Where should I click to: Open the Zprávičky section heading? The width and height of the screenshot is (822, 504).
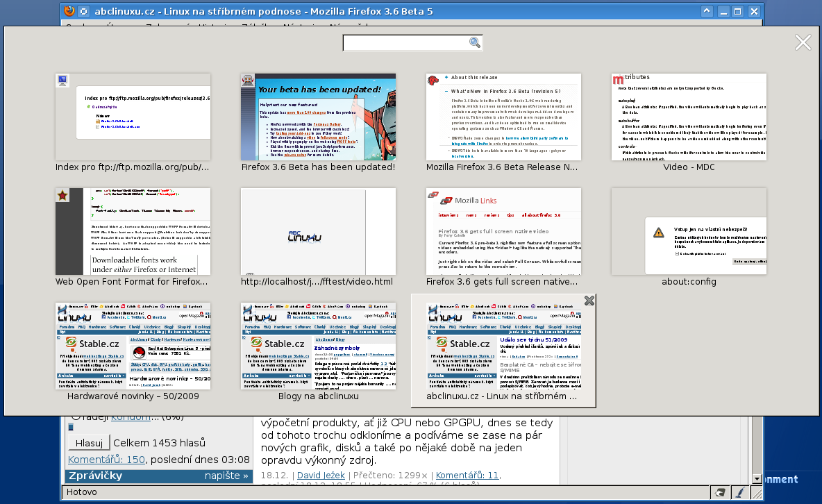pyautogui.click(x=95, y=476)
